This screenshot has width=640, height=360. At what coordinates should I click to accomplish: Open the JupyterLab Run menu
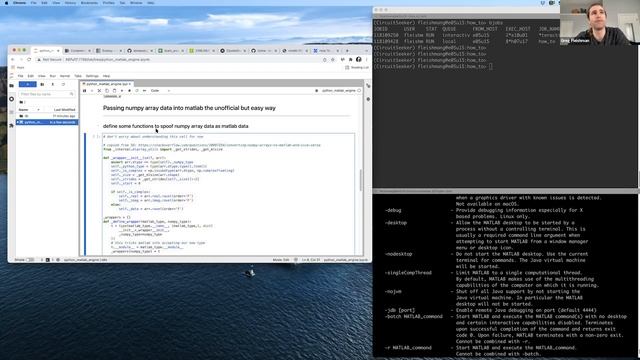click(53, 76)
